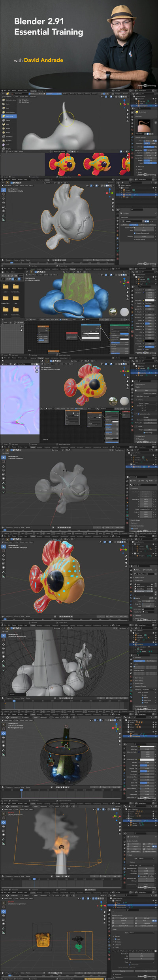The image size is (158, 980).
Task: Toggle Smooth Shading checkbox in Remesh modifier
Action: 135,240
